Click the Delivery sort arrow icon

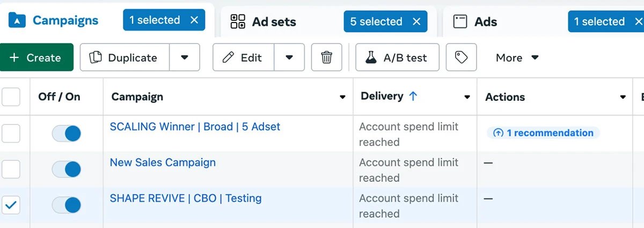pyautogui.click(x=413, y=97)
